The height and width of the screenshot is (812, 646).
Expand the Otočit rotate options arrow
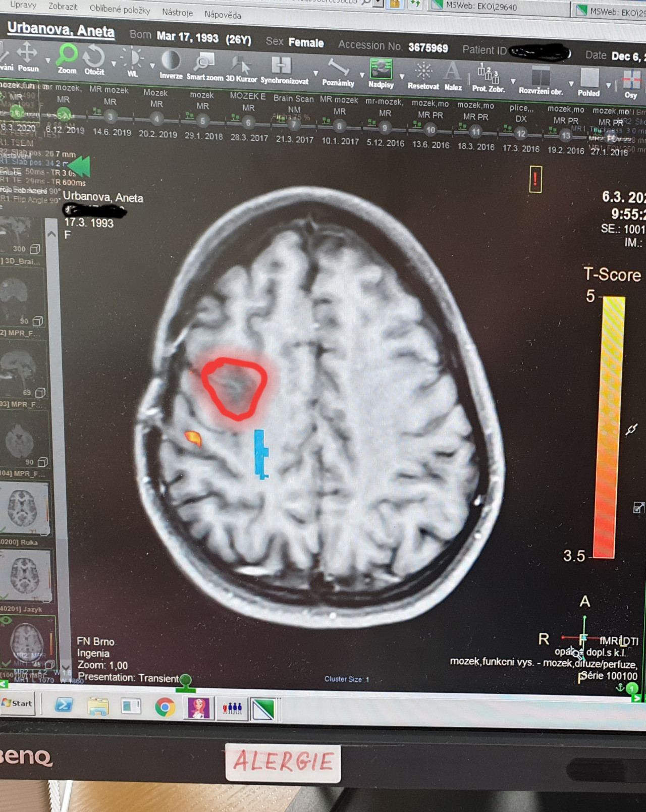coord(114,64)
